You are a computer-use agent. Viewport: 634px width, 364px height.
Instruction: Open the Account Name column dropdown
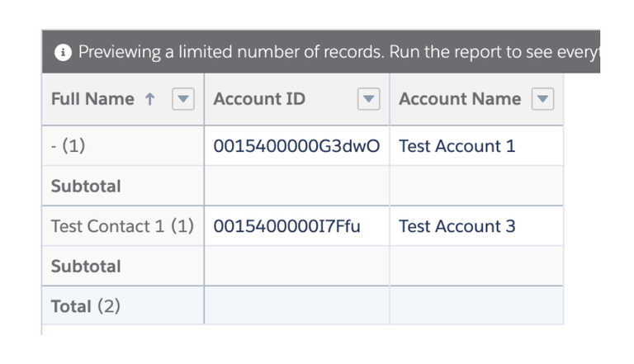point(542,99)
